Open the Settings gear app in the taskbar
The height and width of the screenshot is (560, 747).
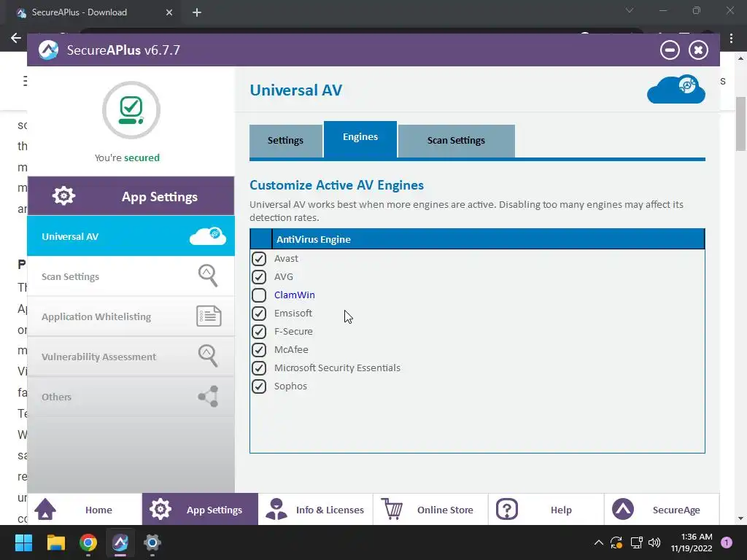point(152,542)
